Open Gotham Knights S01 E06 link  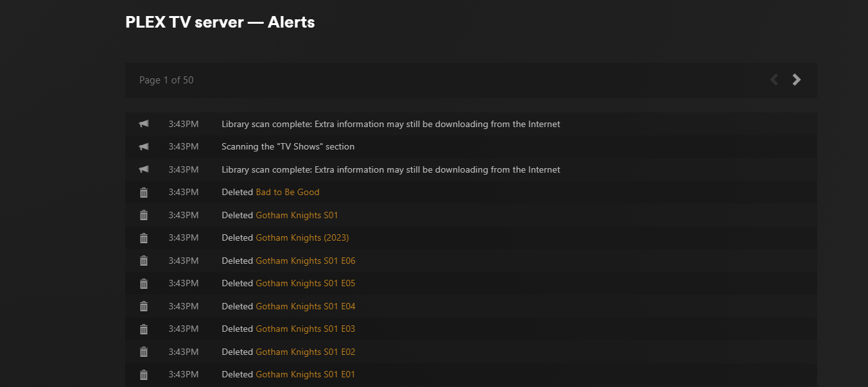(x=306, y=261)
